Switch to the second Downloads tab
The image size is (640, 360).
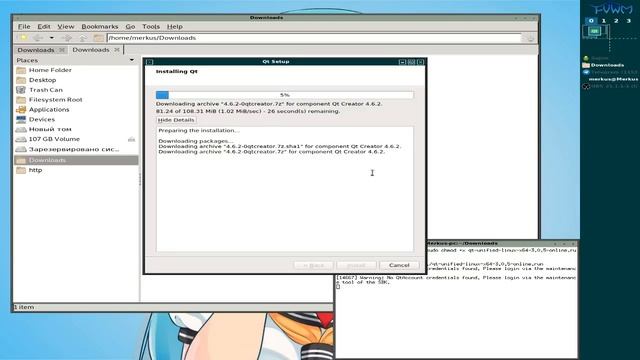[91, 50]
